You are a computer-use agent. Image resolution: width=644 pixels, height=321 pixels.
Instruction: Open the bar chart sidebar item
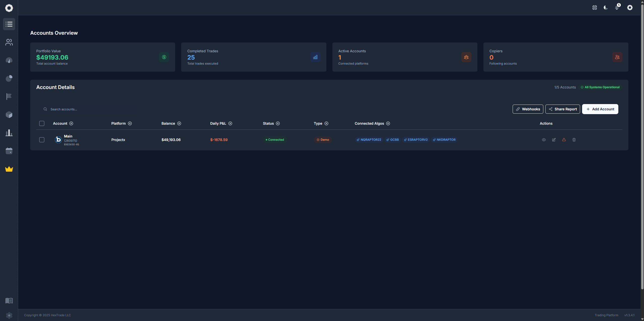(x=9, y=133)
